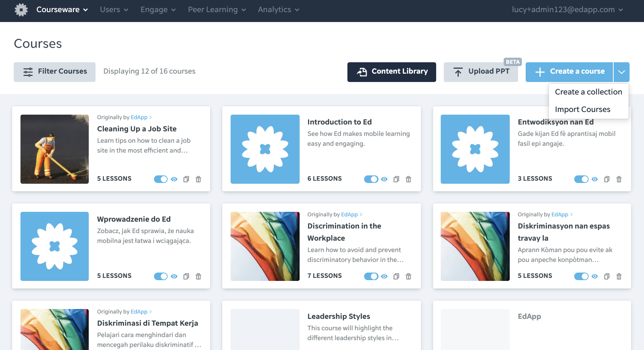Delete the Wprowadzenie do Ed course
The image size is (644, 350).
pyautogui.click(x=198, y=276)
